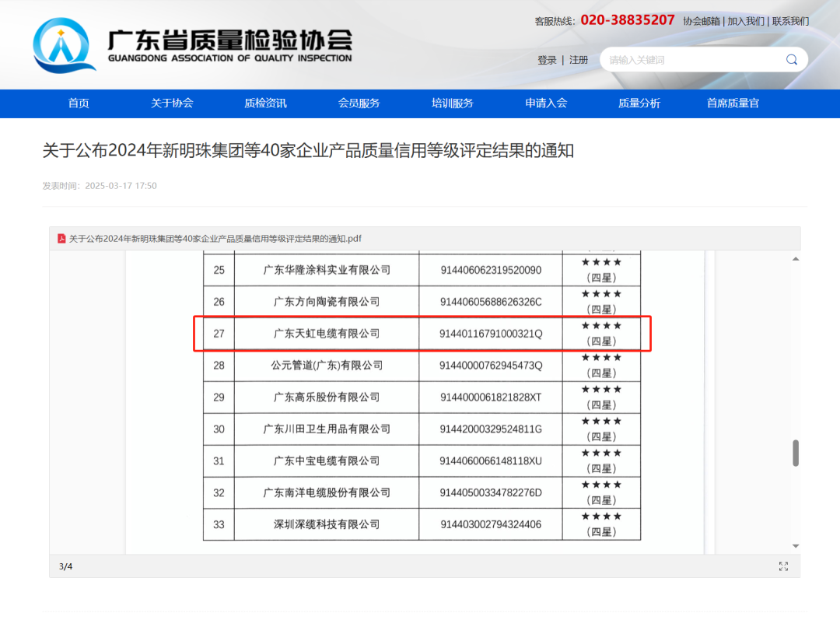Click the four-star rating in row 33
The width and height of the screenshot is (840, 627).
601,524
